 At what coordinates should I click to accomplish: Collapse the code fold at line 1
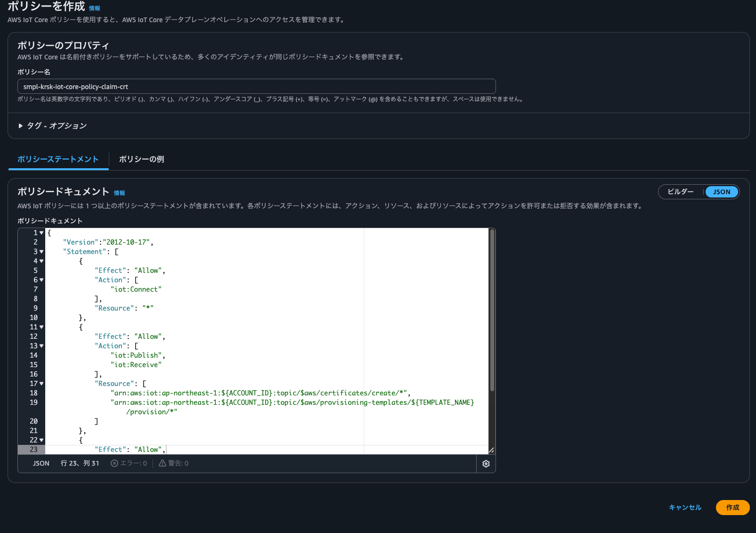(x=41, y=233)
